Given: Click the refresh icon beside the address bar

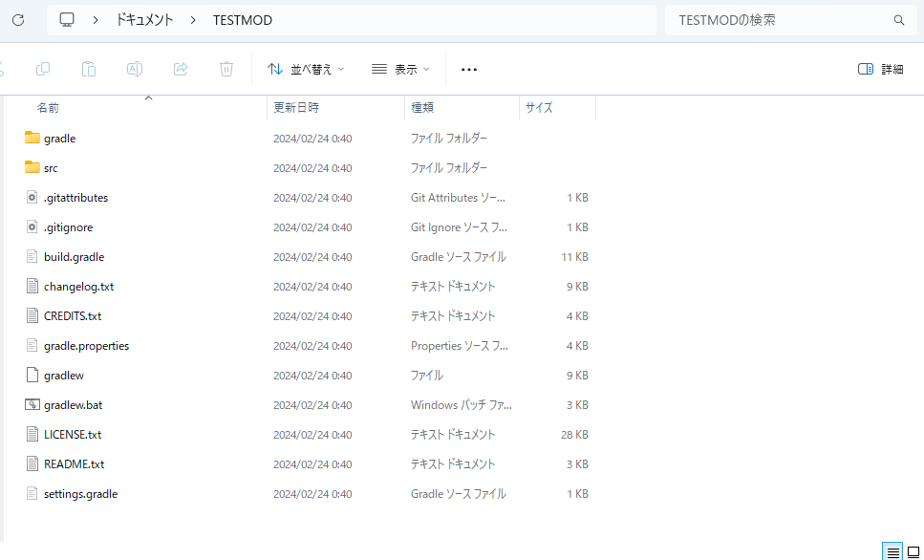Looking at the screenshot, I should click(18, 20).
